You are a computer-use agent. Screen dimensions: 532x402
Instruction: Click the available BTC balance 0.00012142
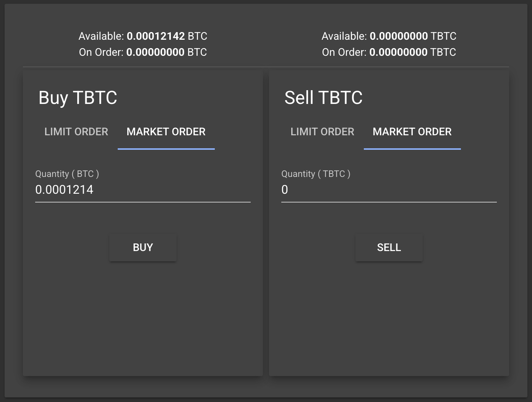(x=156, y=36)
